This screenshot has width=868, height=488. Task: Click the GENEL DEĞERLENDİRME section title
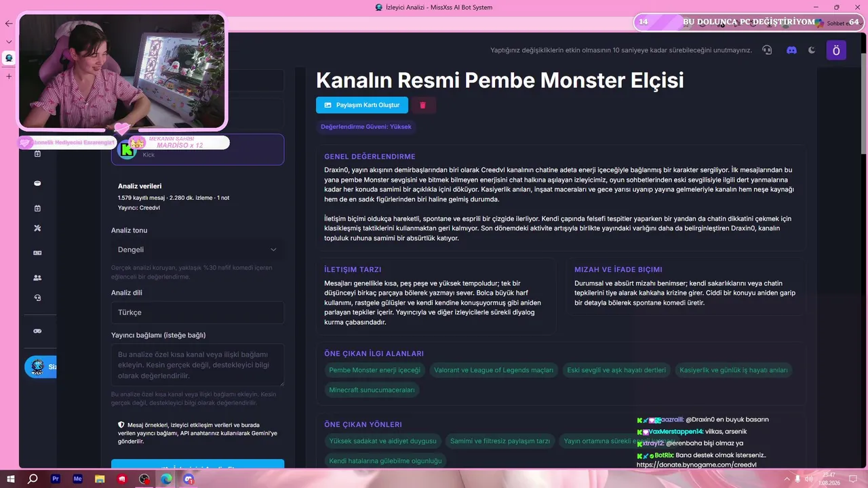[370, 157]
